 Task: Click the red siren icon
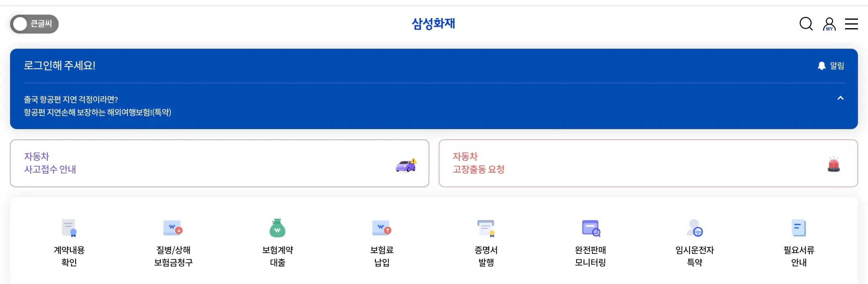coord(834,165)
